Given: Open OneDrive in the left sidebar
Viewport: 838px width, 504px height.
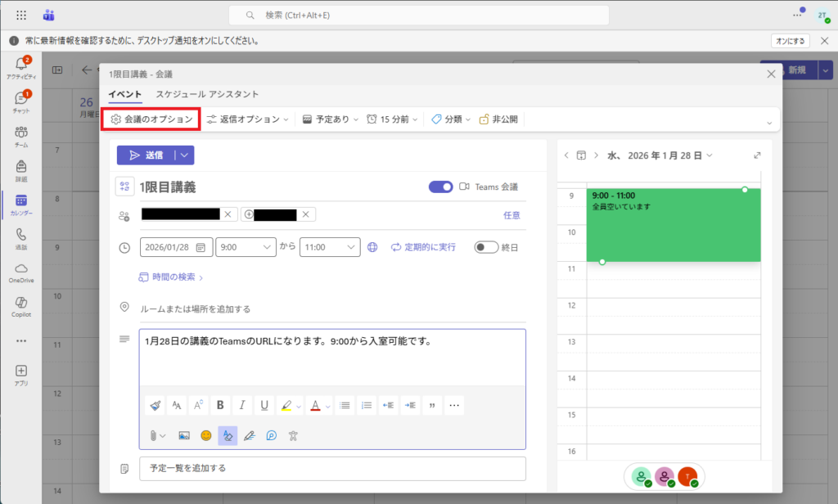Looking at the screenshot, I should tap(20, 272).
